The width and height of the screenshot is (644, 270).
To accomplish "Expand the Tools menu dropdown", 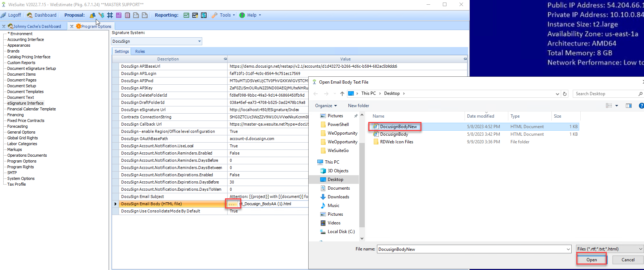I will pos(234,15).
